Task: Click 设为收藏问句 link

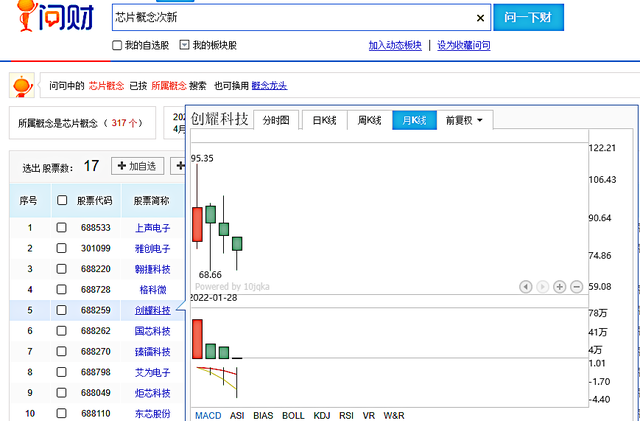Action: pos(464,45)
